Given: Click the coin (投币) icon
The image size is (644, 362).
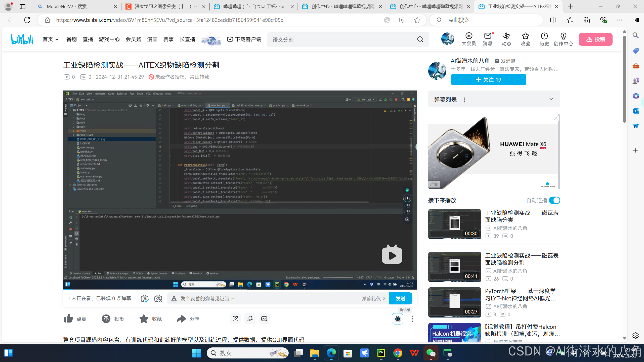Looking at the screenshot, I should point(106,319).
